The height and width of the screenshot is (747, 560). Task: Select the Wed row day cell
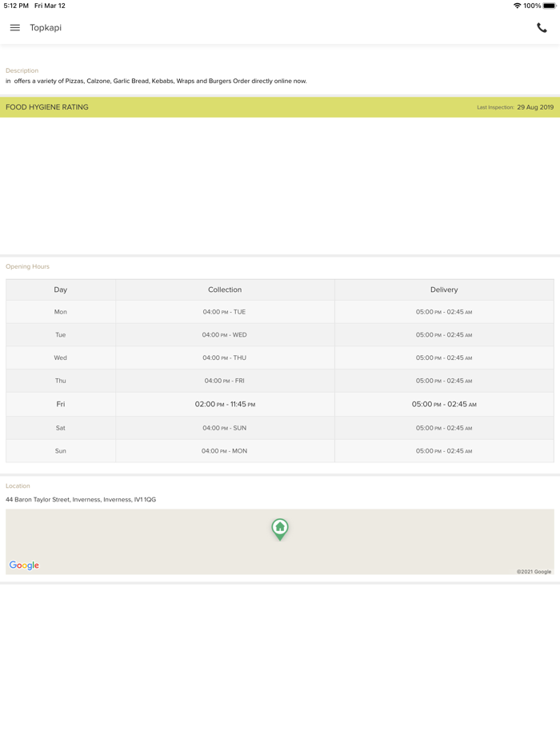[61, 358]
